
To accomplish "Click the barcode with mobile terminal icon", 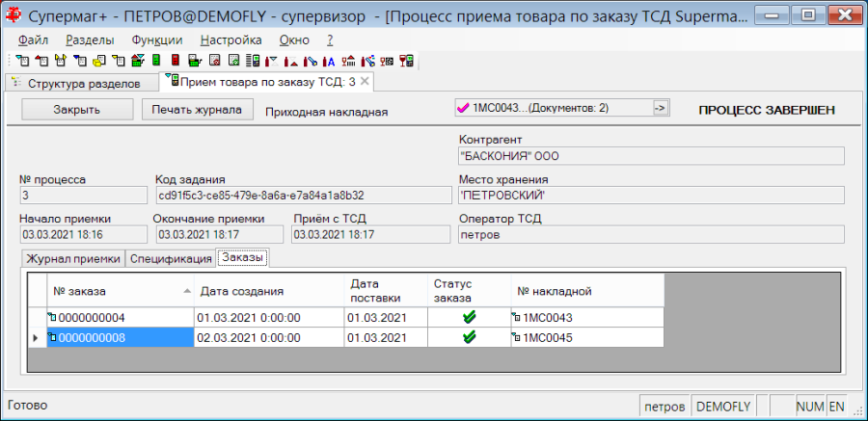I will point(253,61).
